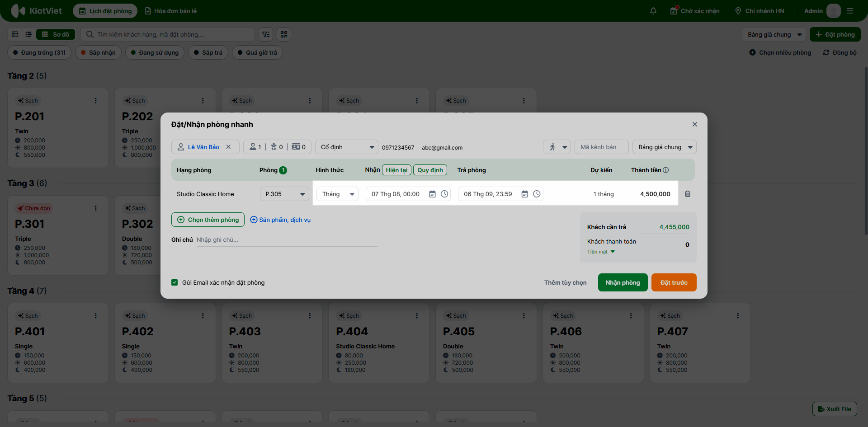Click the Khách thanh toán amount field

665,244
